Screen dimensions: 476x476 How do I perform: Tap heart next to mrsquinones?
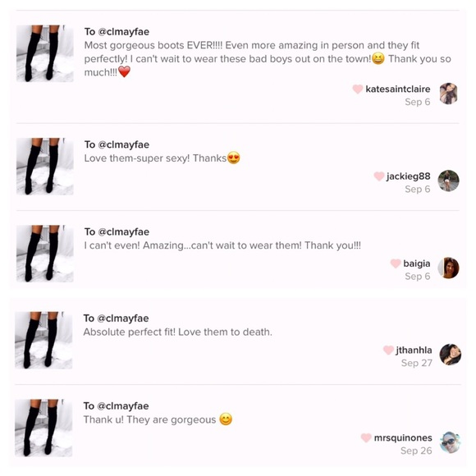366,437
